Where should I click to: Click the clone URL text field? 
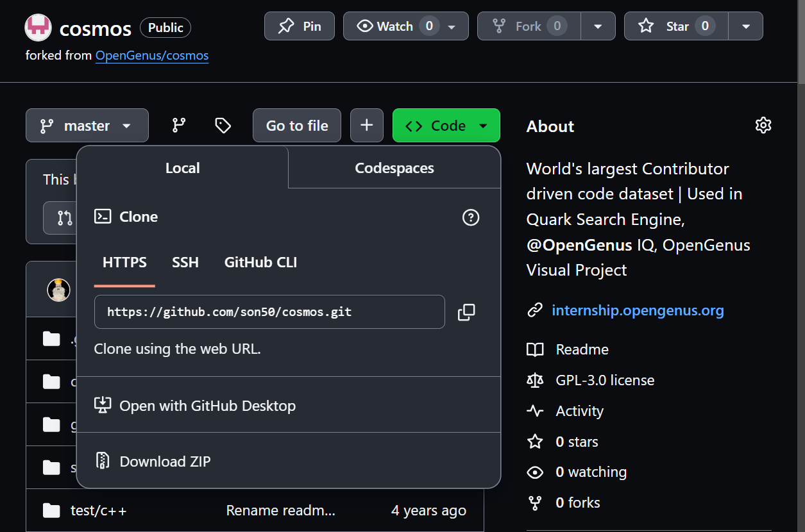point(269,312)
